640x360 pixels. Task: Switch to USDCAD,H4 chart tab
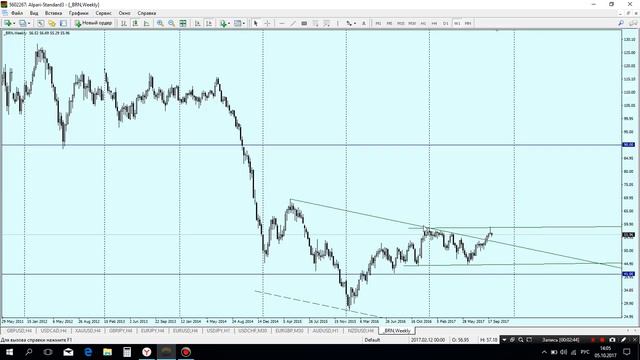(x=53, y=331)
